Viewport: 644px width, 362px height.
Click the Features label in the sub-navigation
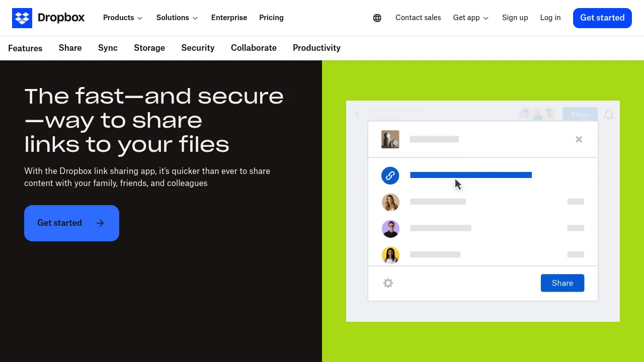[x=25, y=48]
